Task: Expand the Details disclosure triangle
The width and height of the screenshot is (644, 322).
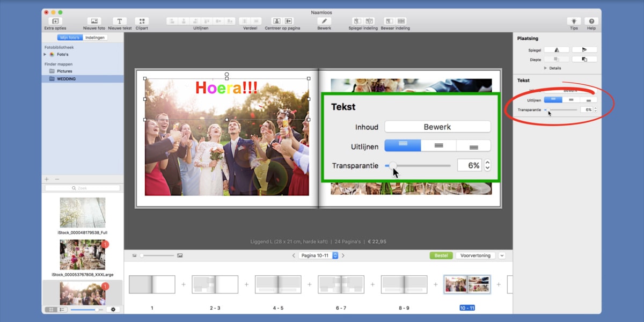Action: (546, 68)
